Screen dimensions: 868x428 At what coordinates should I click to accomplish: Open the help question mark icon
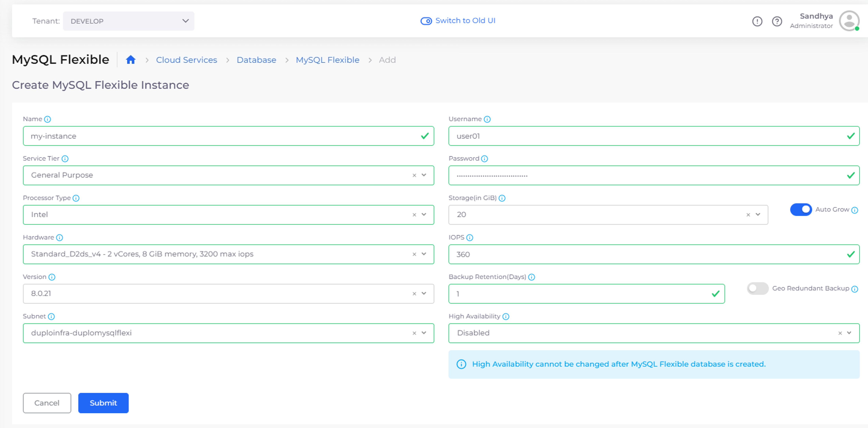[x=777, y=21]
